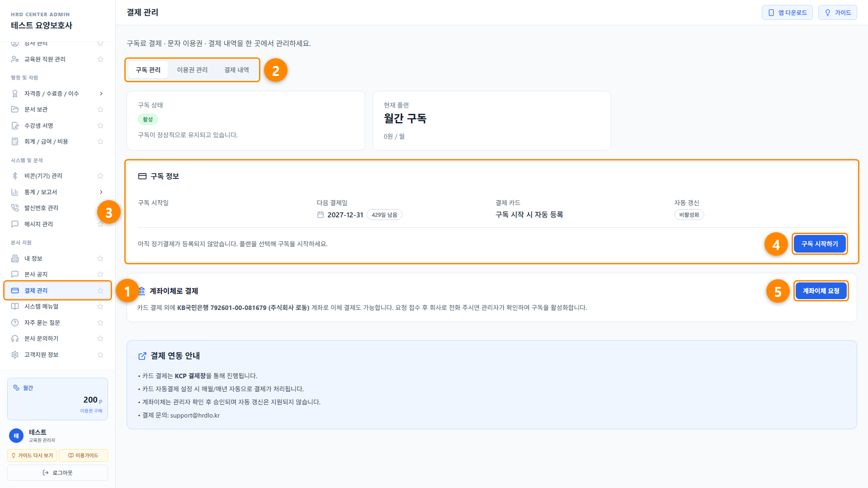Toggle favorite star for 회계 / 급여 / 비용
The image size is (868, 488).
click(100, 141)
